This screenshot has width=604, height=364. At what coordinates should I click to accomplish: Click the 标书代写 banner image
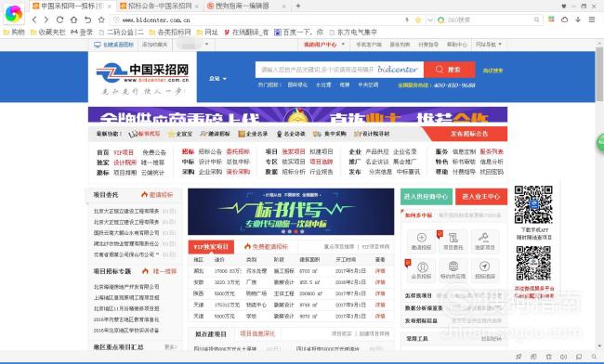coord(291,212)
